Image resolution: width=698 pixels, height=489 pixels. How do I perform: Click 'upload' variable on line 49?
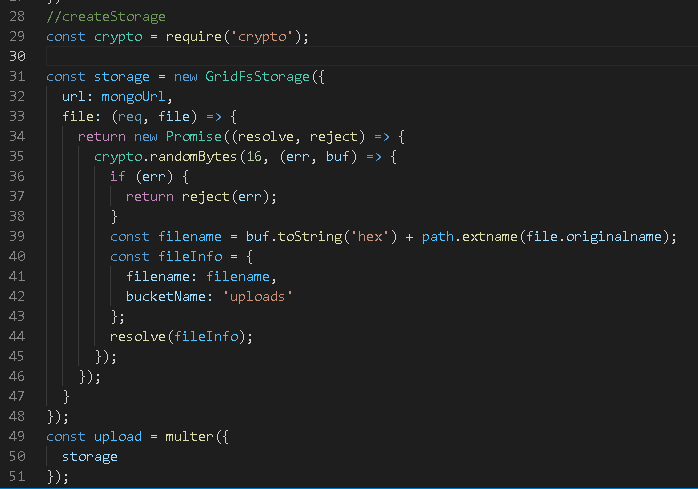118,436
